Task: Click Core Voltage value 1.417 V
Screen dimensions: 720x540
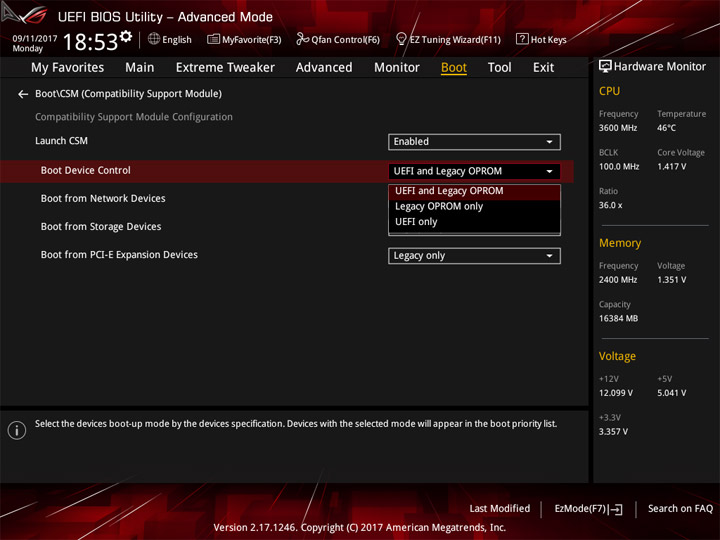Action: tap(671, 167)
